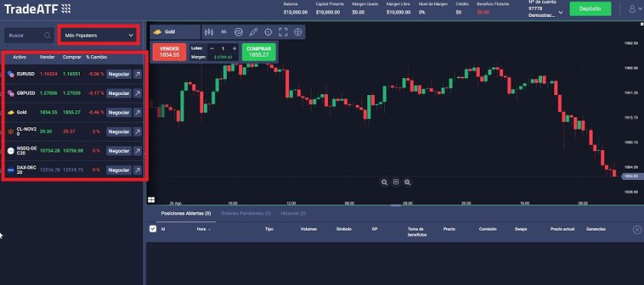Change the 4h timeframe selector
Screen dimensions: 644x285
click(x=223, y=31)
